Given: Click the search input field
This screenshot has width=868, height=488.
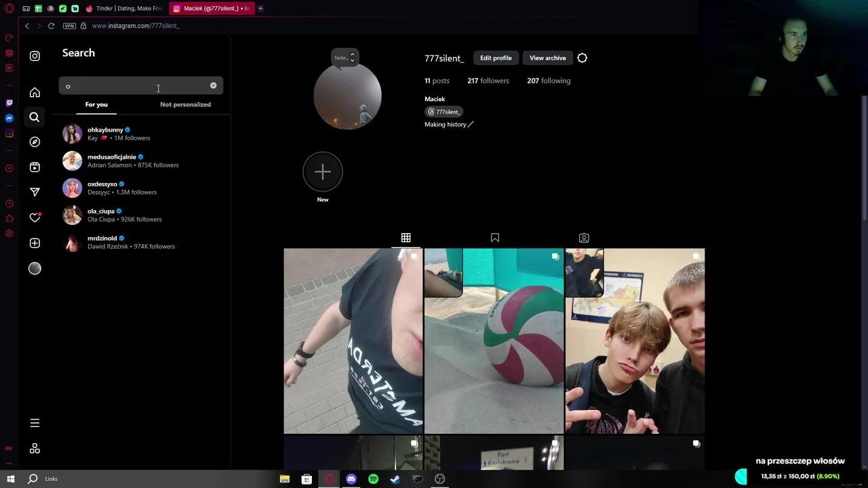Looking at the screenshot, I should point(140,85).
